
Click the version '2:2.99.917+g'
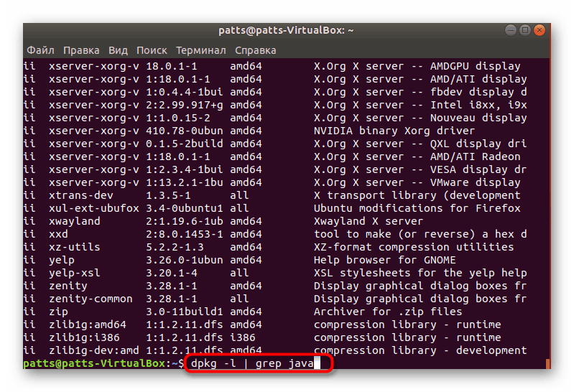click(184, 105)
